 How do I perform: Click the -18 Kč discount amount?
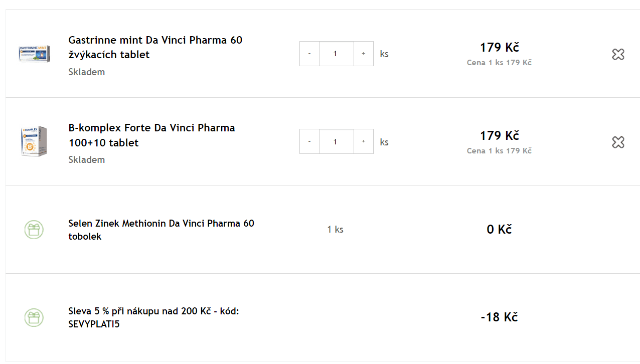click(499, 317)
